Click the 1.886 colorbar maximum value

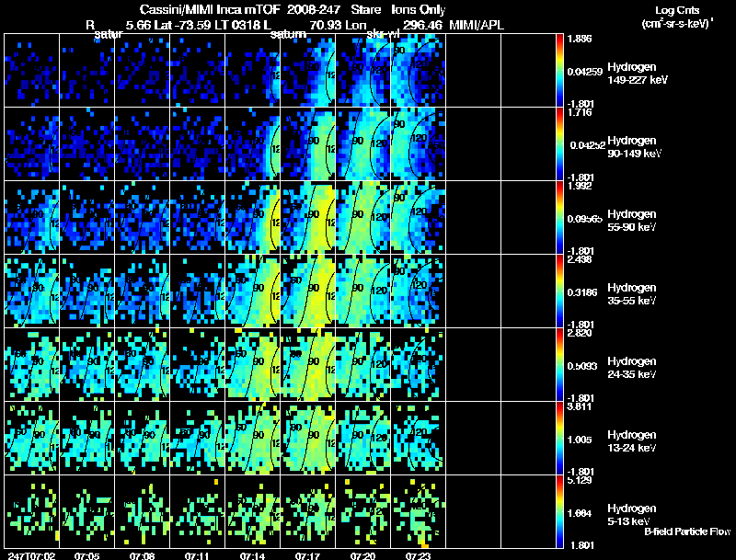580,39
